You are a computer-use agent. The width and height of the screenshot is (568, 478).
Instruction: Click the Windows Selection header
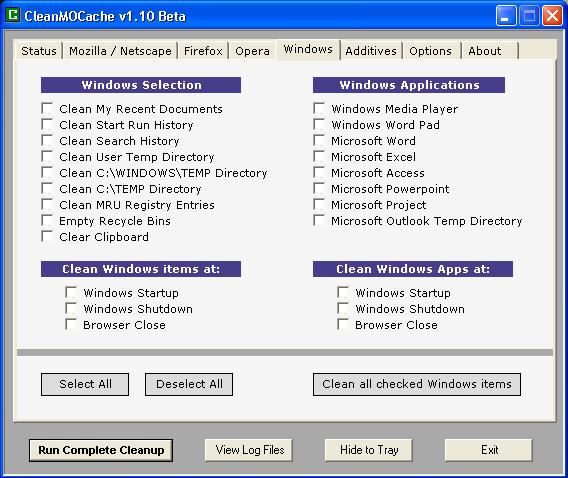(141, 85)
